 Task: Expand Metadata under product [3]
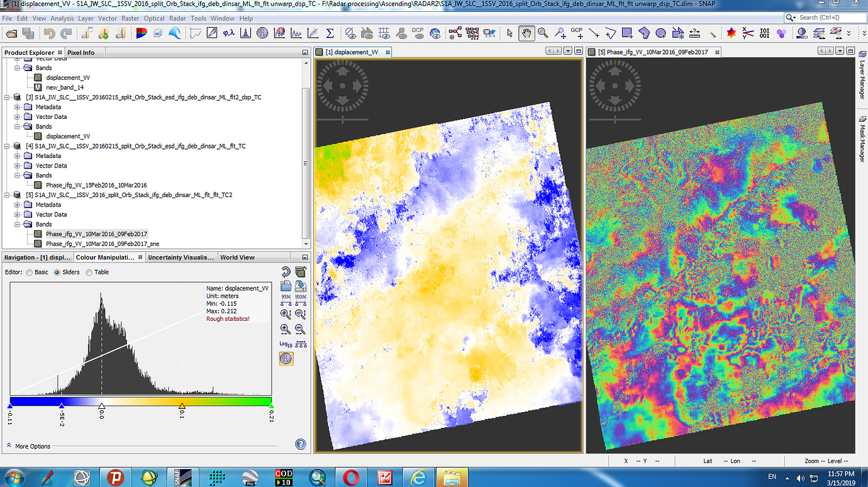pyautogui.click(x=18, y=107)
